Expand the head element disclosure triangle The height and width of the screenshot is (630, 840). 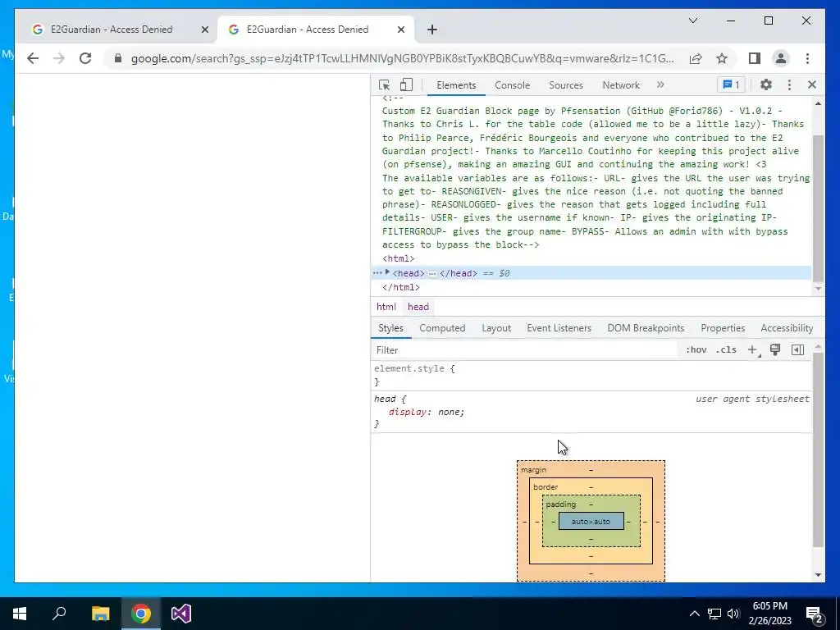pos(387,272)
